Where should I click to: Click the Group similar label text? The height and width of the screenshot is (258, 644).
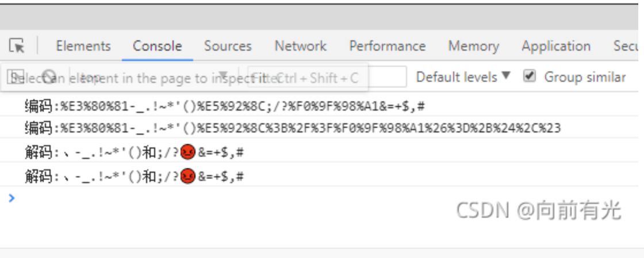point(585,77)
